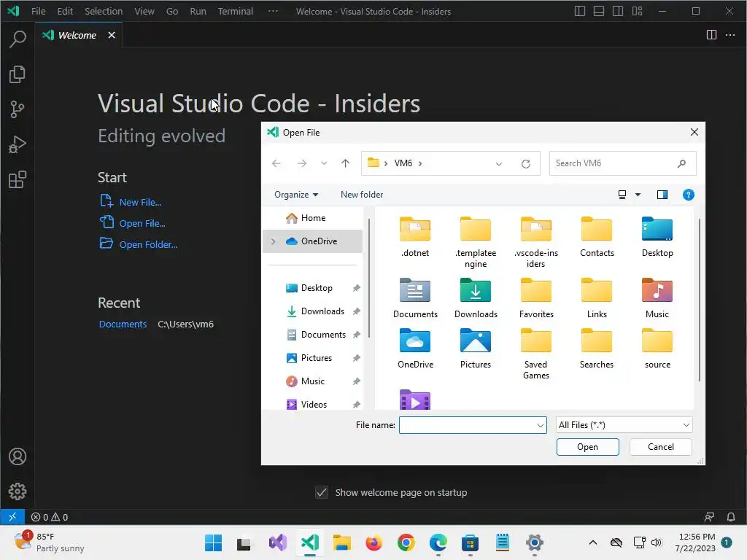Click the New File... link
Screen dimensions: 747x560
coord(140,203)
